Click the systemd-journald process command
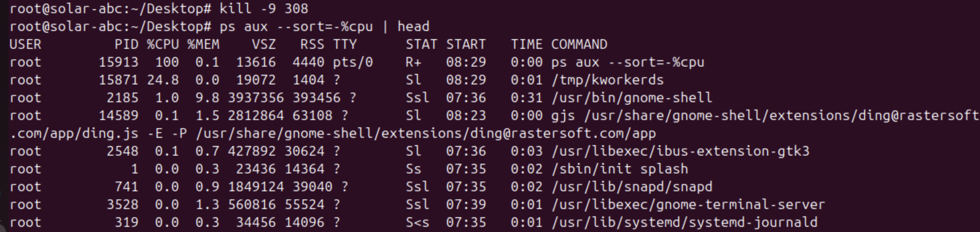The image size is (980, 232). point(684,222)
